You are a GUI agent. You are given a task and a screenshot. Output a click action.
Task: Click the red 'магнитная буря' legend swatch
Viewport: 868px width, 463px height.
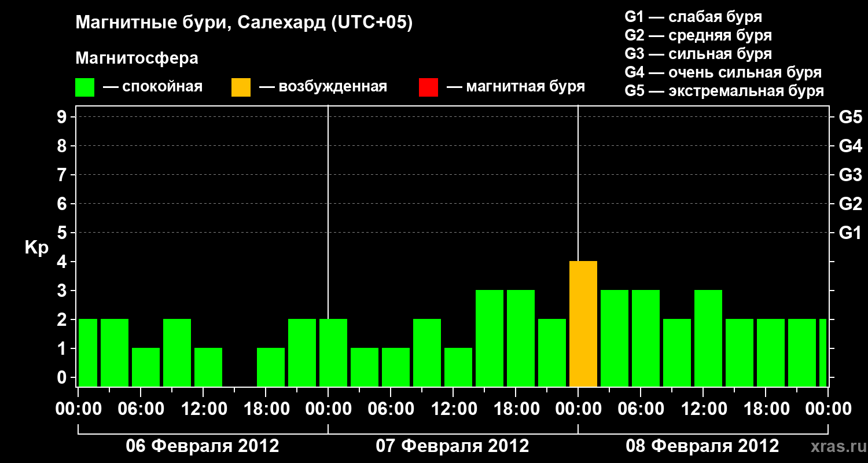point(428,87)
